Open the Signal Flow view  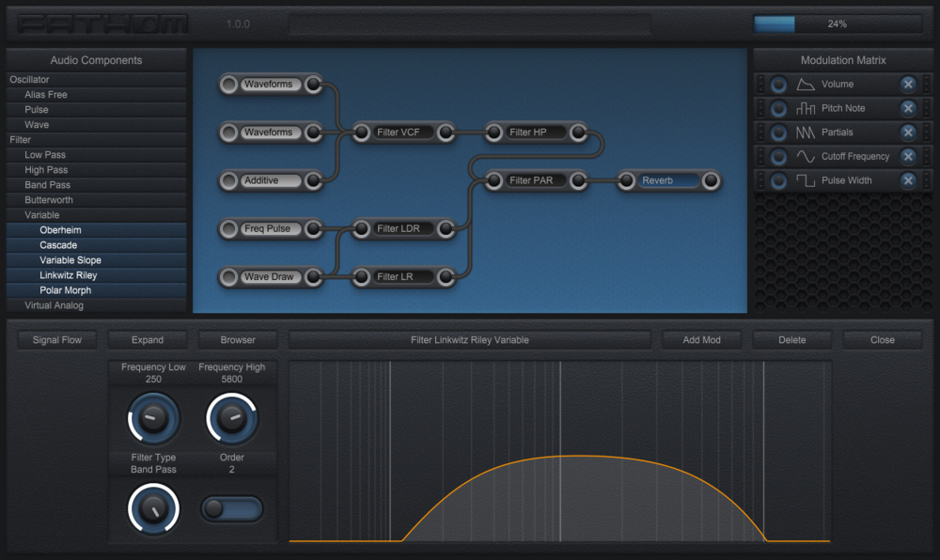pos(57,339)
